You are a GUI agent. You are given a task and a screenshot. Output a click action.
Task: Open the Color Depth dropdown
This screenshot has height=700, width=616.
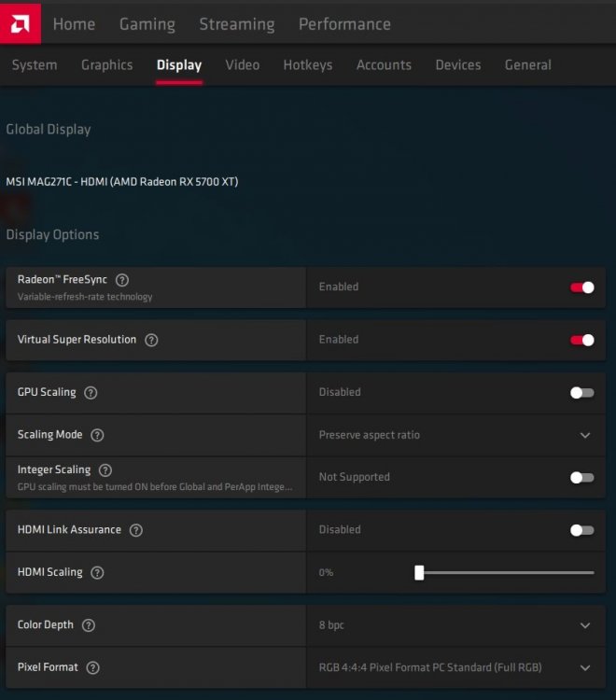click(585, 625)
